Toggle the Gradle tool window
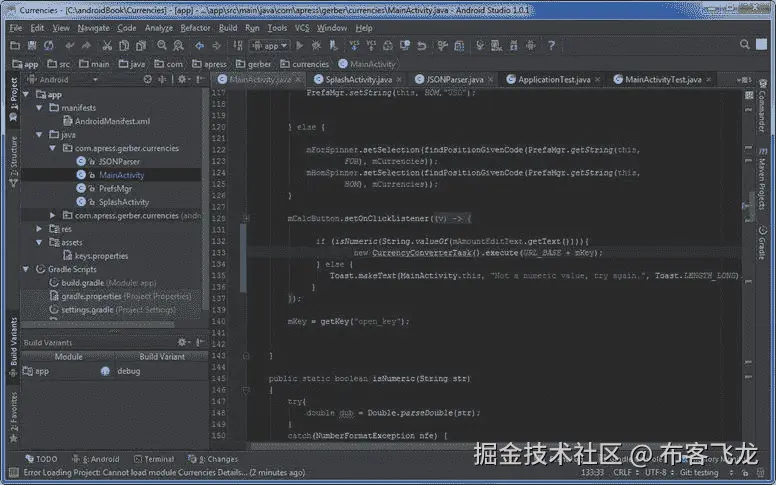This screenshot has width=776, height=485. tap(762, 242)
